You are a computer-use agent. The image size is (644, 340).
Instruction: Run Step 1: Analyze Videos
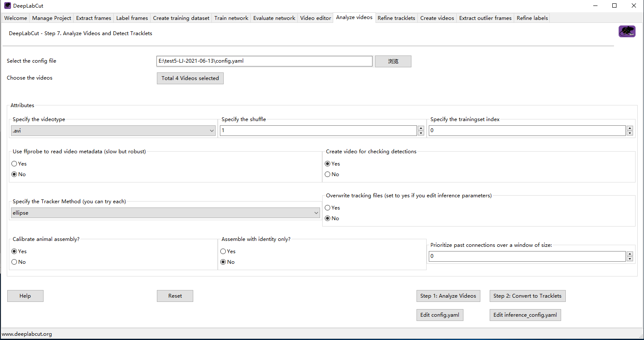(448, 296)
